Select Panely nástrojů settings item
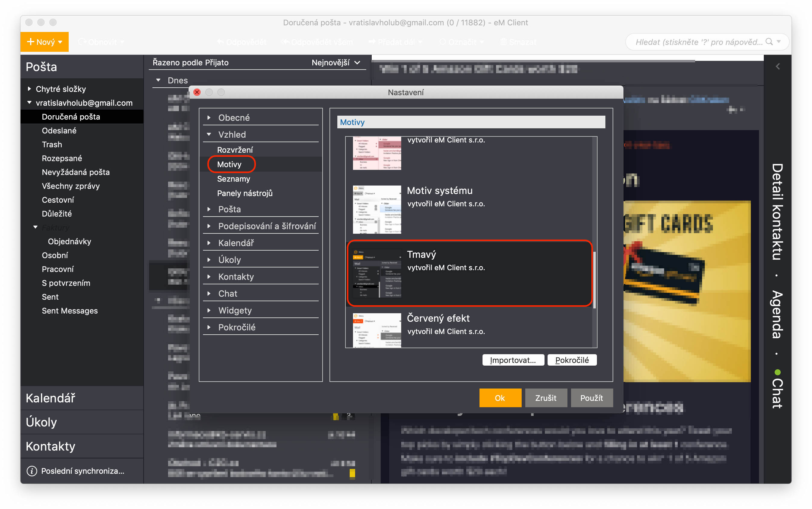The height and width of the screenshot is (509, 812). 244,193
